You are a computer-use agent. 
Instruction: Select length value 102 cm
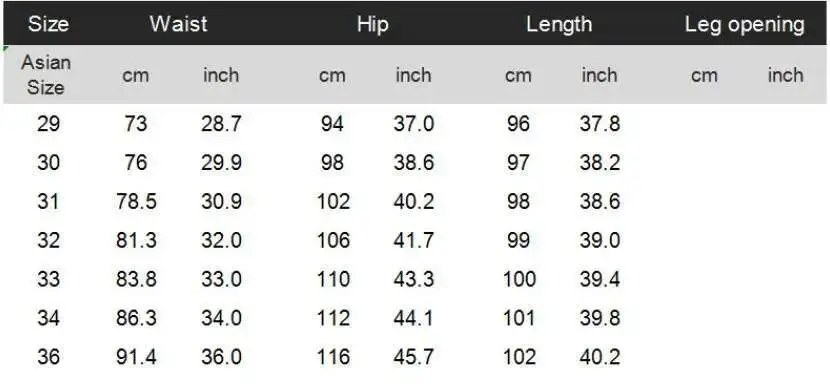pyautogui.click(x=519, y=357)
